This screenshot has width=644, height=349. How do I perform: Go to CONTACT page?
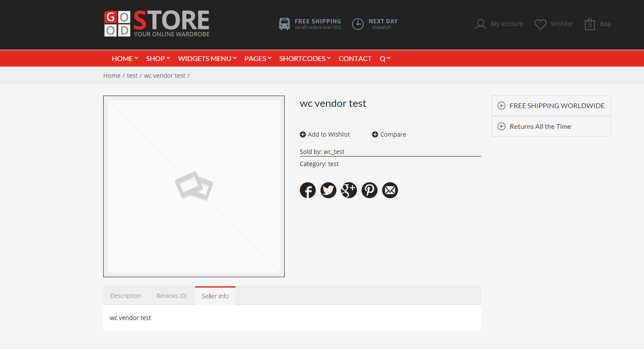[355, 58]
